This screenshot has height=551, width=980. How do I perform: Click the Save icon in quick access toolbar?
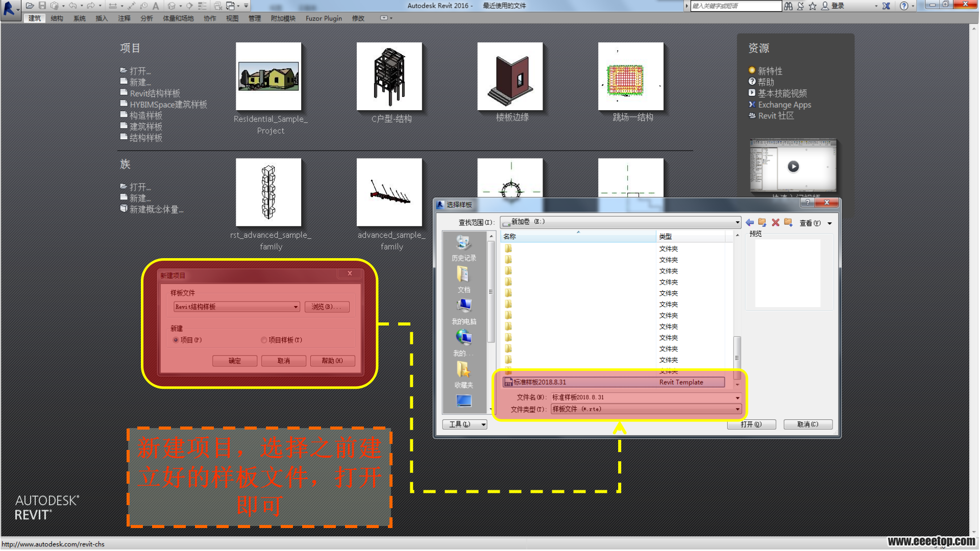(42, 6)
